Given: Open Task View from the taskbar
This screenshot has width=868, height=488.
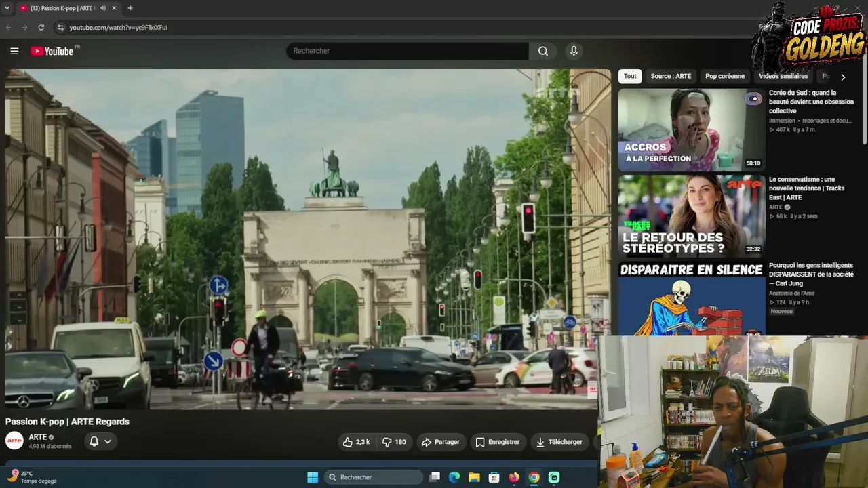Looking at the screenshot, I should point(435,477).
